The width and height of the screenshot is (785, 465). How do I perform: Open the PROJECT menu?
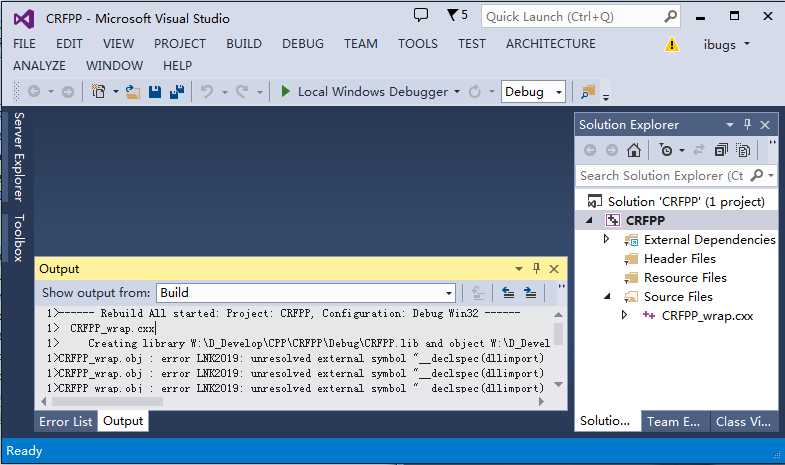180,44
